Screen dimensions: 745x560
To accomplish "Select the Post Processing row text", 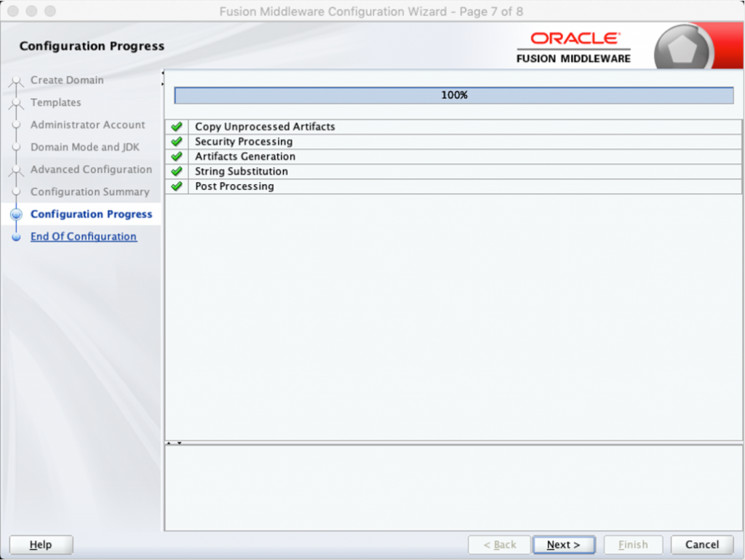I will [x=234, y=186].
